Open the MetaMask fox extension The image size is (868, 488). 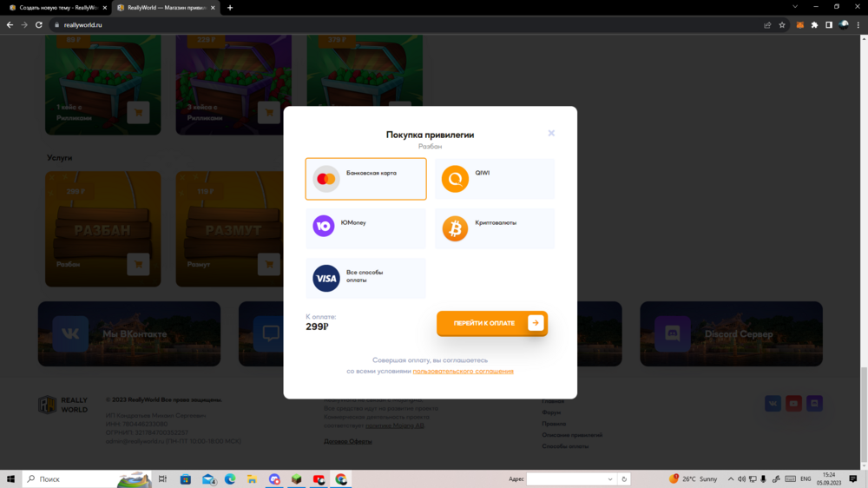click(800, 25)
